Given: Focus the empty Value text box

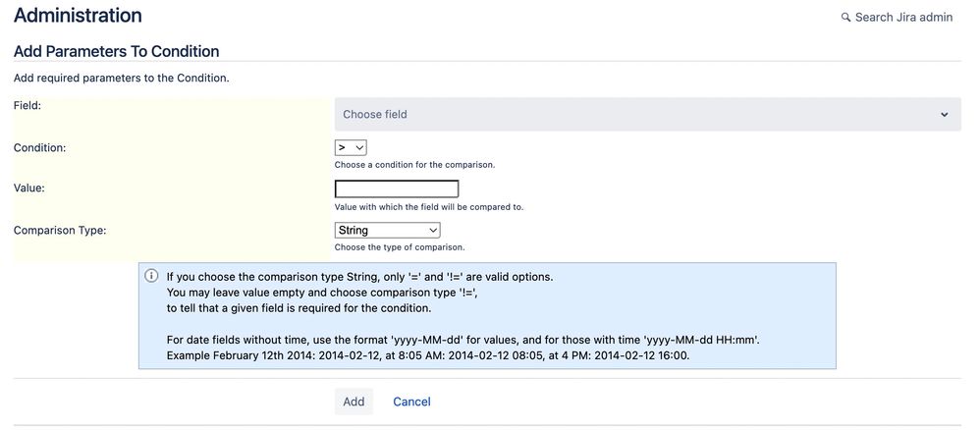Looking at the screenshot, I should click(397, 188).
